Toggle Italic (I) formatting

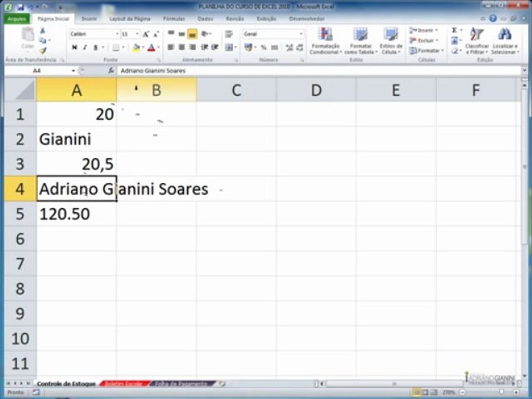pyautogui.click(x=85, y=48)
